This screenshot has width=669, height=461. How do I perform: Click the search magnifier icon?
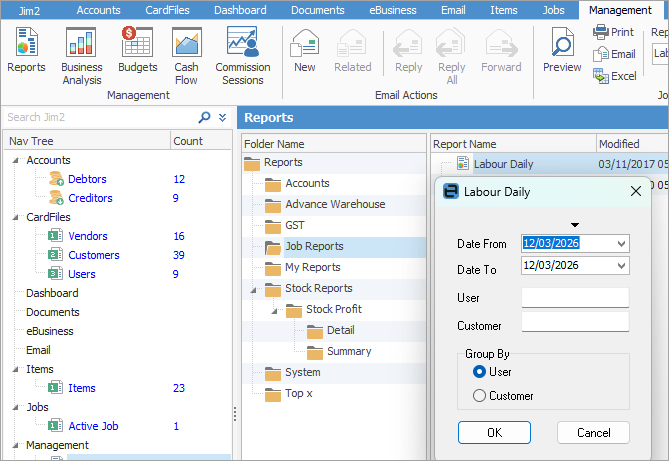tap(204, 117)
